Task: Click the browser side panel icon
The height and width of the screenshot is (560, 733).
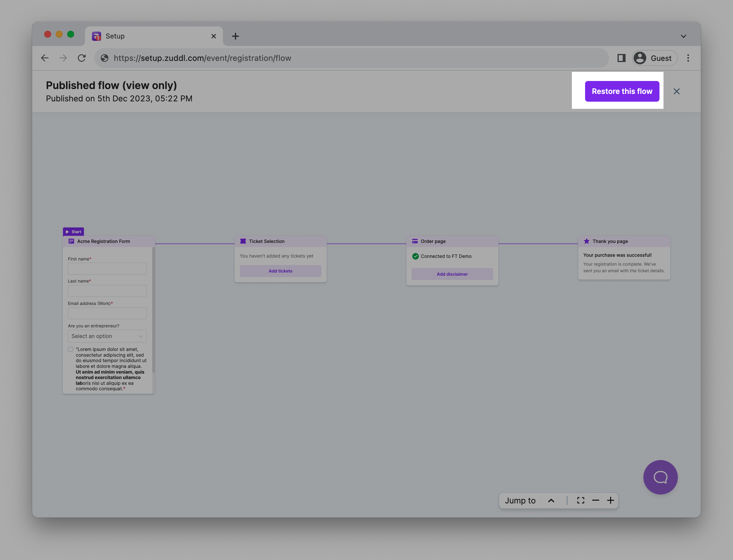Action: coord(621,58)
